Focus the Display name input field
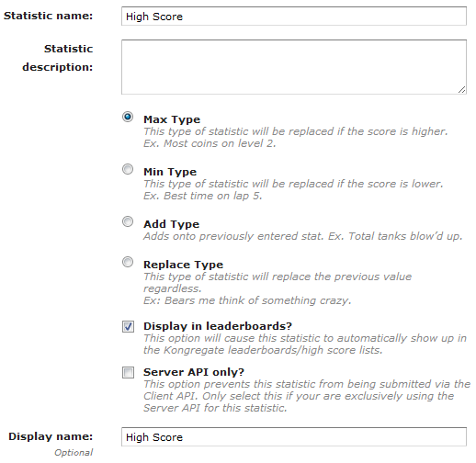The width and height of the screenshot is (476, 463). tap(294, 436)
